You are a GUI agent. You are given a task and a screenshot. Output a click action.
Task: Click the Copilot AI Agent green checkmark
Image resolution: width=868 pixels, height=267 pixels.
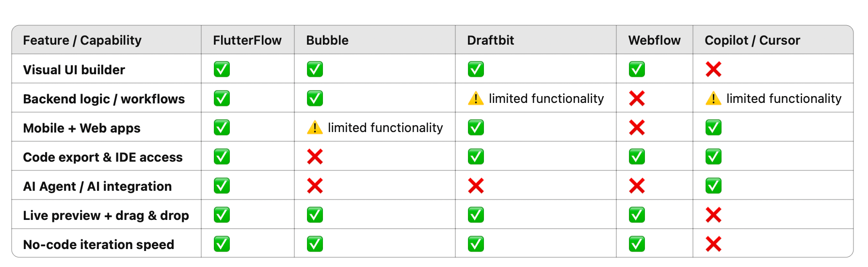713,186
